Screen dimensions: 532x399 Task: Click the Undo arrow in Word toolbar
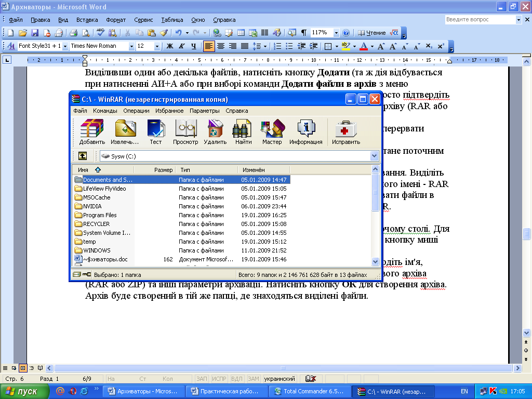point(178,33)
